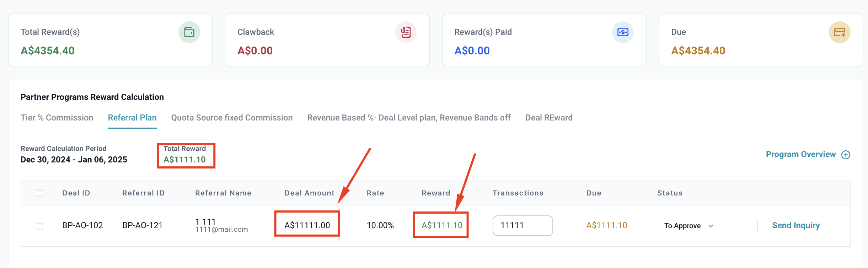868x268 pixels.
Task: Click the Deal Amount column header
Action: tap(309, 193)
